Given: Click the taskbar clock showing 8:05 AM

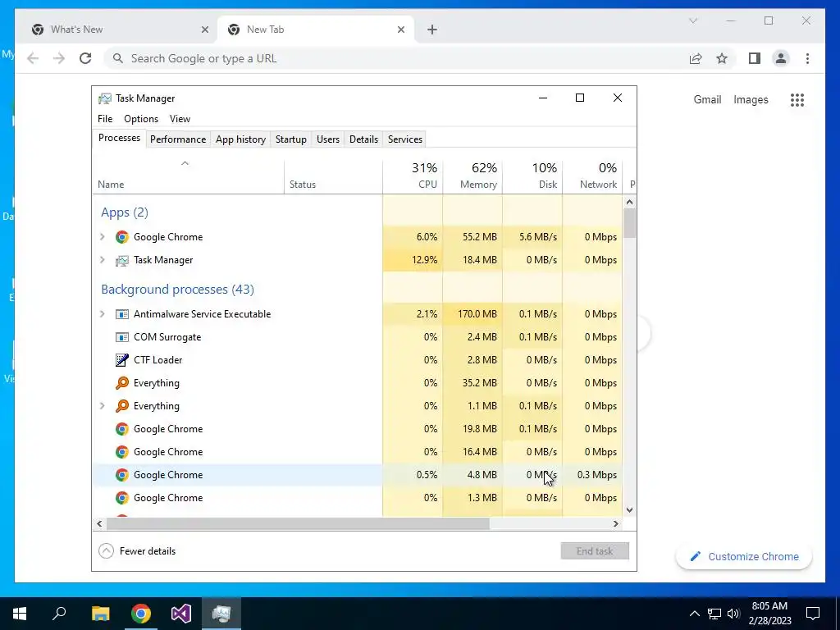Looking at the screenshot, I should coord(769,614).
